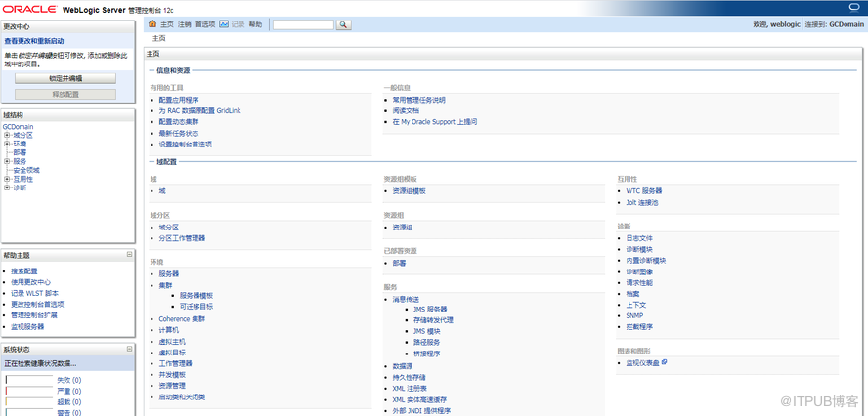
Task: Open 最新任务状态 link
Action: pos(178,134)
